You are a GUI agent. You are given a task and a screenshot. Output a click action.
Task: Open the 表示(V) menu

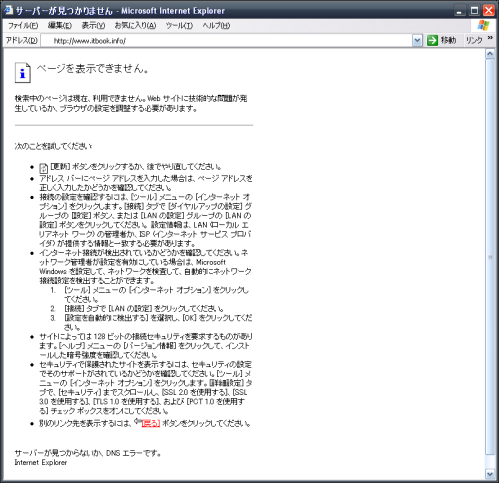pos(93,26)
